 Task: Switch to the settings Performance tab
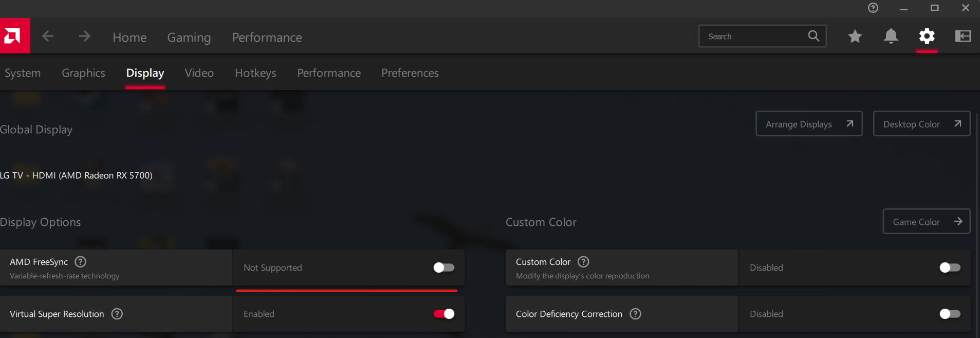click(329, 73)
